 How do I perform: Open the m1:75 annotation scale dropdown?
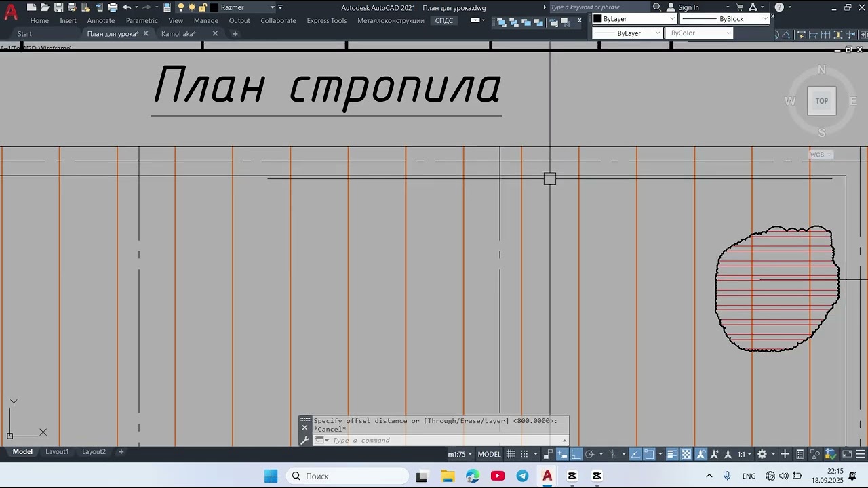tap(460, 454)
